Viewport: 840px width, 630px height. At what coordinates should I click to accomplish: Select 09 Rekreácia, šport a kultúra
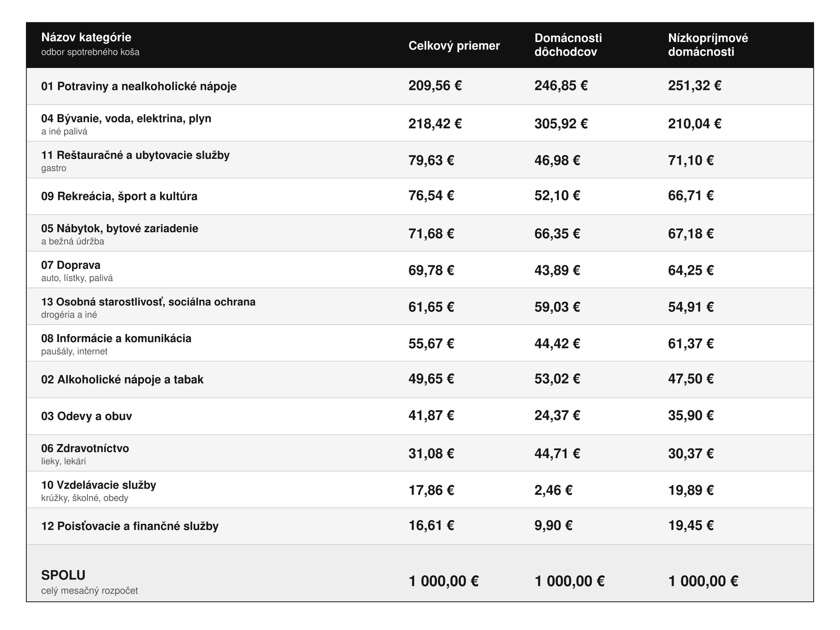(119, 196)
